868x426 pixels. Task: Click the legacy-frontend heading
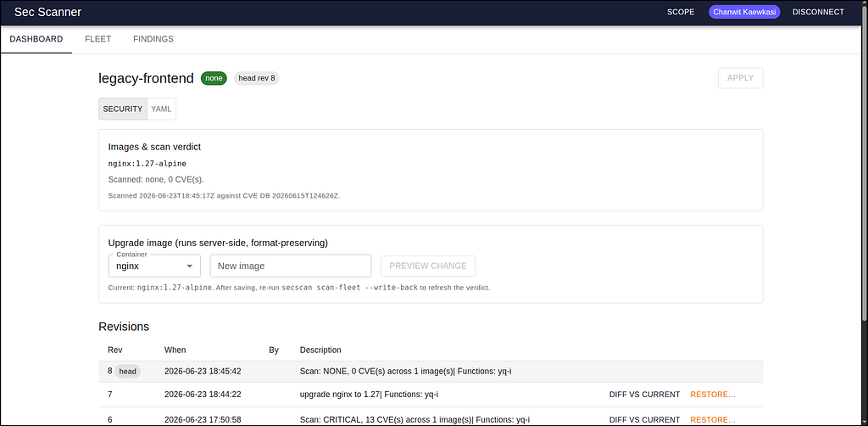coord(146,79)
